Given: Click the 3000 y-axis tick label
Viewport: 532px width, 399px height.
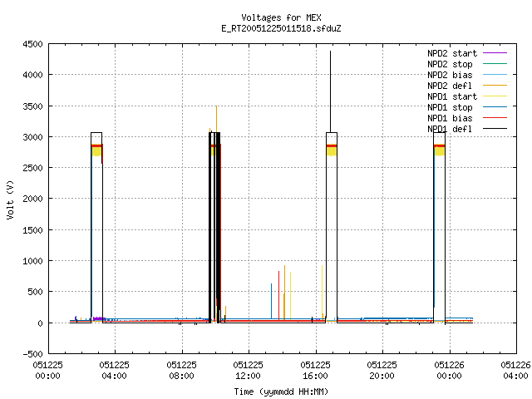Looking at the screenshot, I should (33, 137).
